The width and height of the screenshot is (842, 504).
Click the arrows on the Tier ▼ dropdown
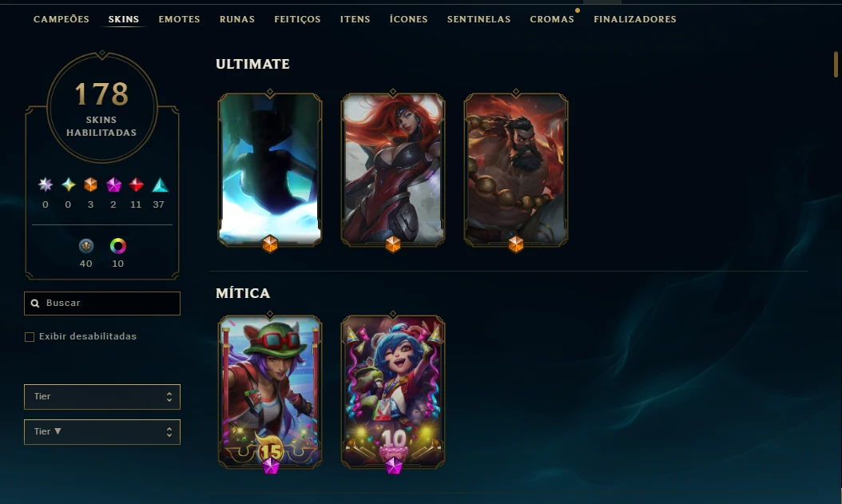coord(169,432)
